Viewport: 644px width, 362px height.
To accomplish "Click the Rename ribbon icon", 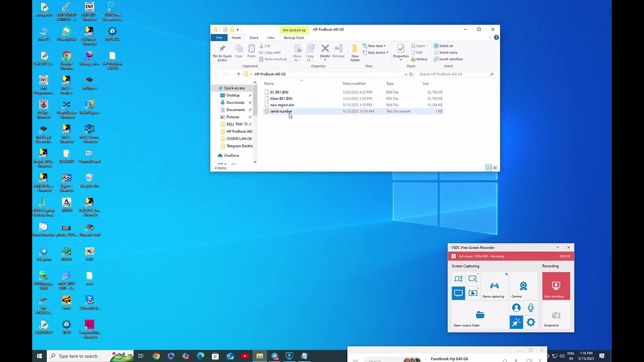I will [x=339, y=51].
